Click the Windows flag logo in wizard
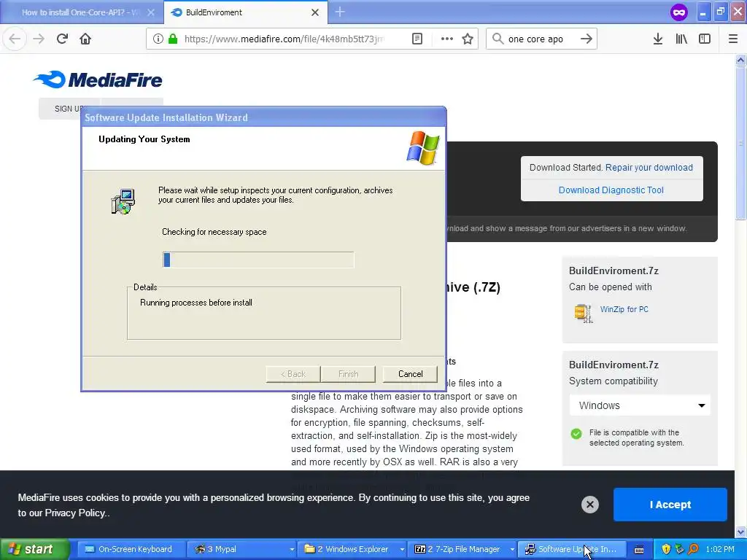747x560 pixels. (x=422, y=148)
